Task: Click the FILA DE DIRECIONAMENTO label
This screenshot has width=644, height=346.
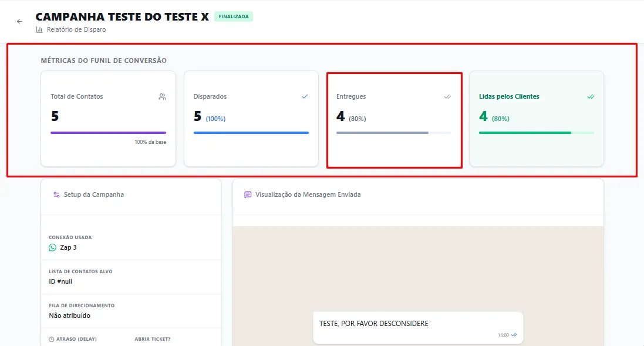Action: tap(82, 305)
